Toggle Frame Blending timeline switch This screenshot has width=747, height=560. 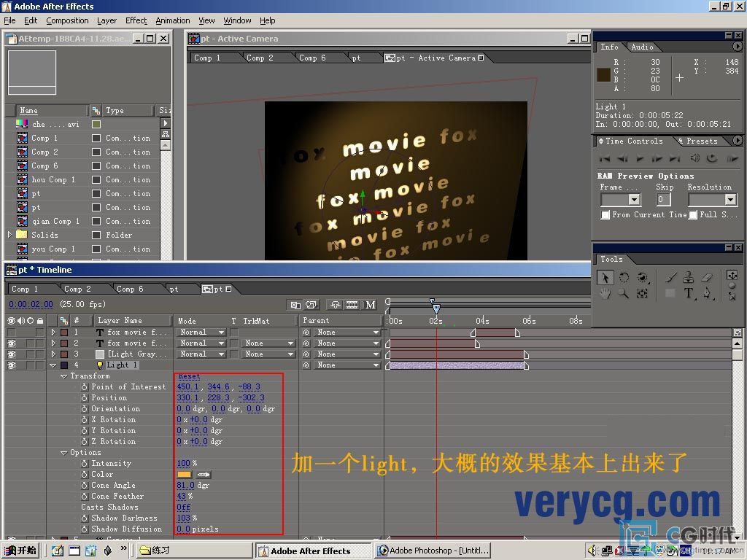click(352, 305)
